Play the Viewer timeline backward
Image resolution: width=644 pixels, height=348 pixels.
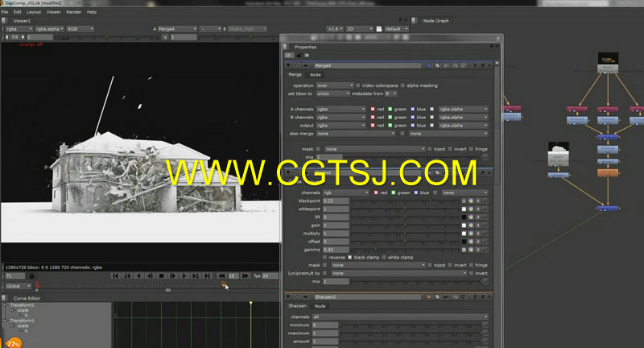(x=138, y=275)
